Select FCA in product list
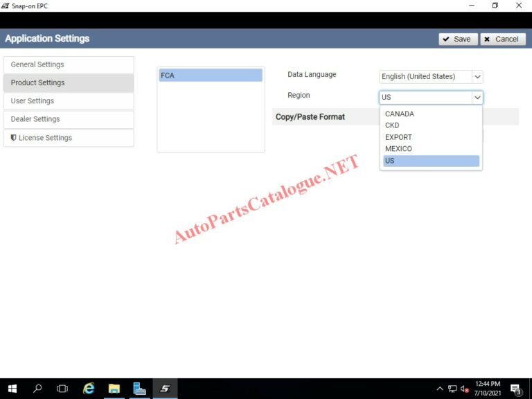The image size is (532, 399). (211, 76)
